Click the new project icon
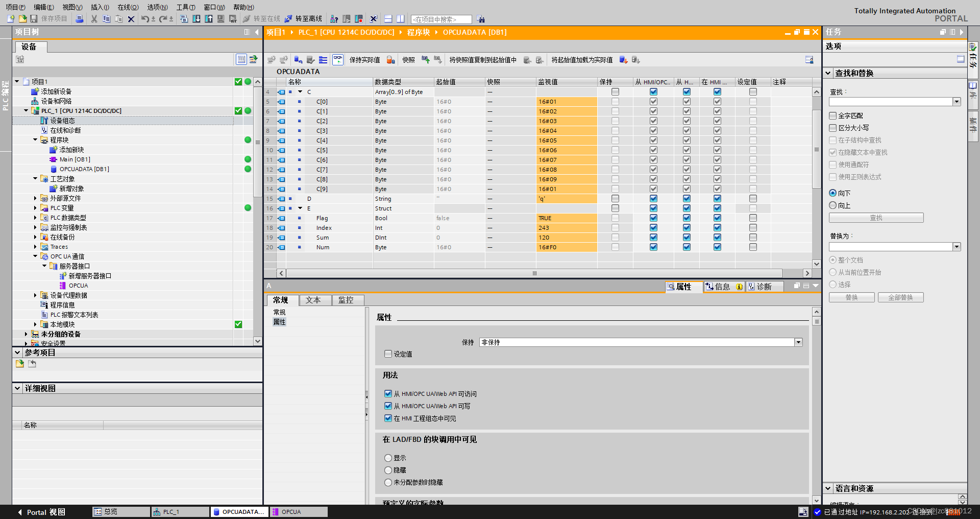Screen dimensions: 980x519 tap(11, 19)
